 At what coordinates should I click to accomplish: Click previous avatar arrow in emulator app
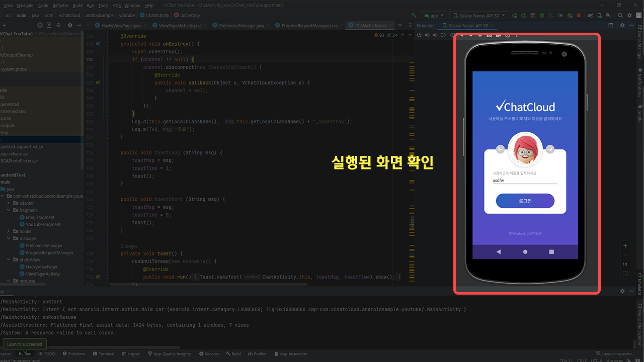500,149
